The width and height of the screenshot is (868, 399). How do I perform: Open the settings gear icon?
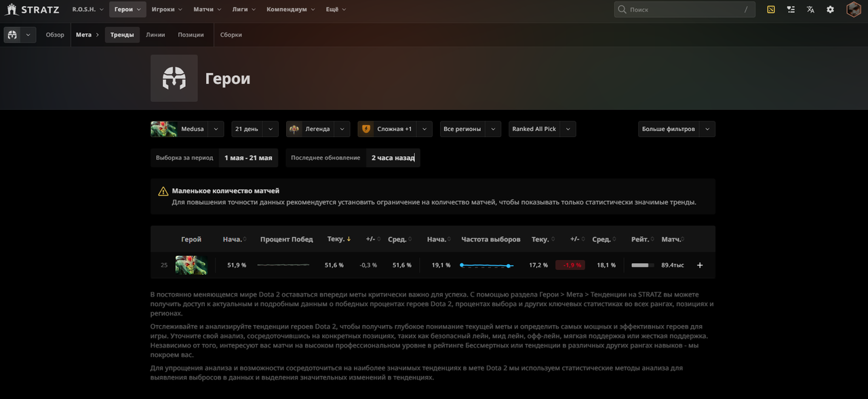[830, 9]
